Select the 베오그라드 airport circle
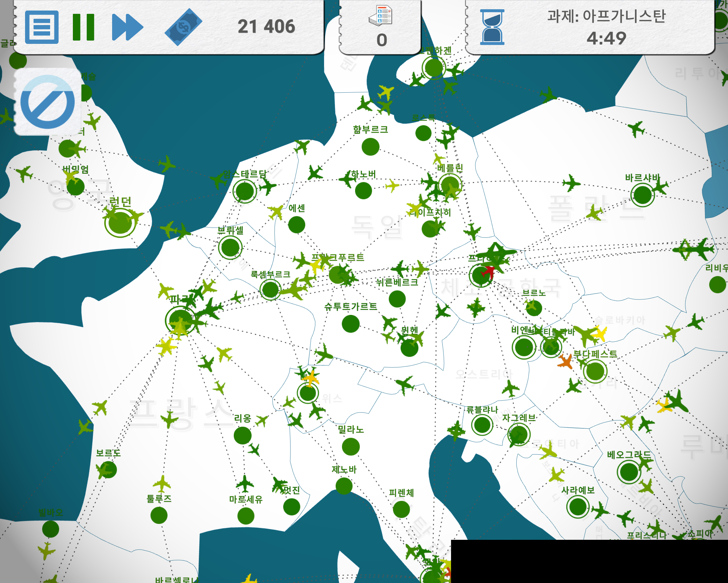728x583 pixels. pyautogui.click(x=629, y=472)
